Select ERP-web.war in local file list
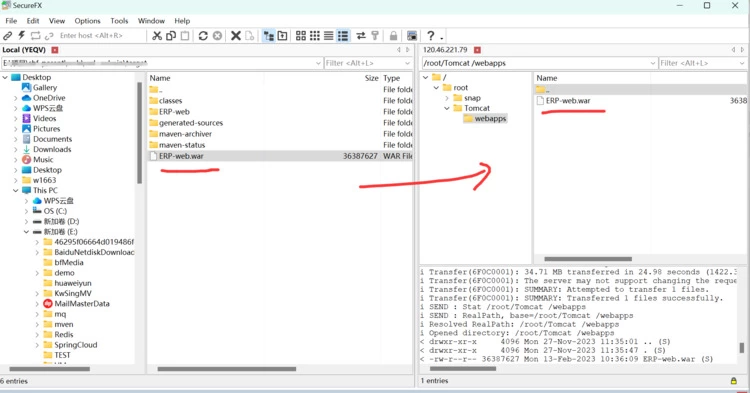 tap(281, 156)
